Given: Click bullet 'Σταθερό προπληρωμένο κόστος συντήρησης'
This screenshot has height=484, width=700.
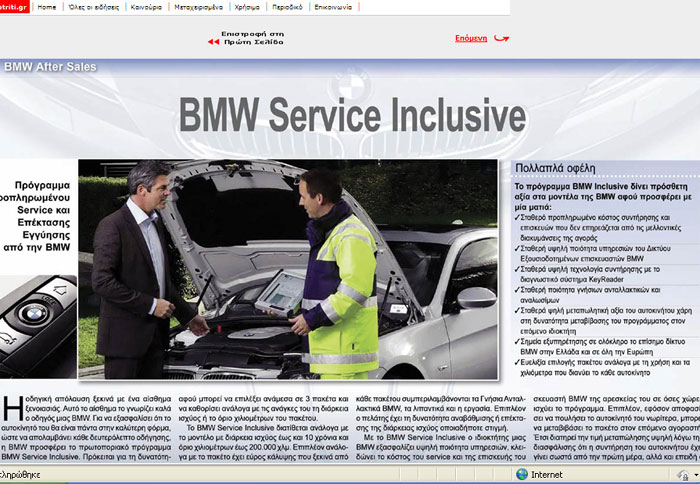Looking at the screenshot, I should point(598,228).
